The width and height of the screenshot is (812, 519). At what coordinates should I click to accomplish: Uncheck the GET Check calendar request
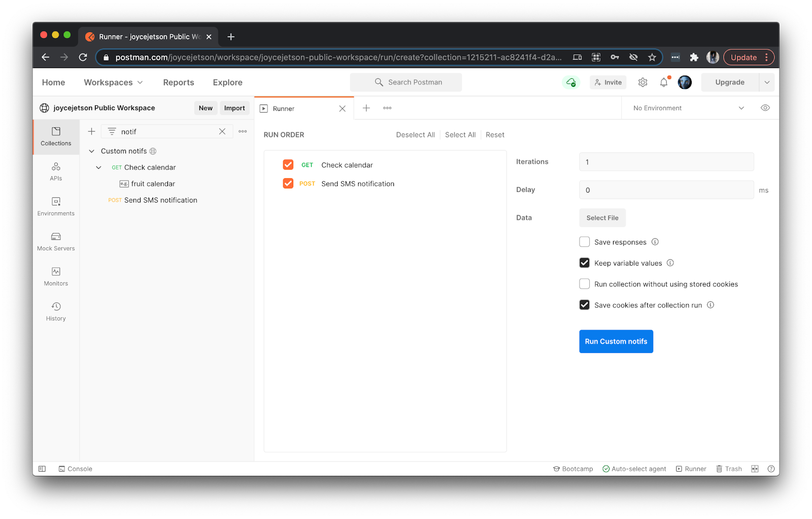[x=288, y=165]
